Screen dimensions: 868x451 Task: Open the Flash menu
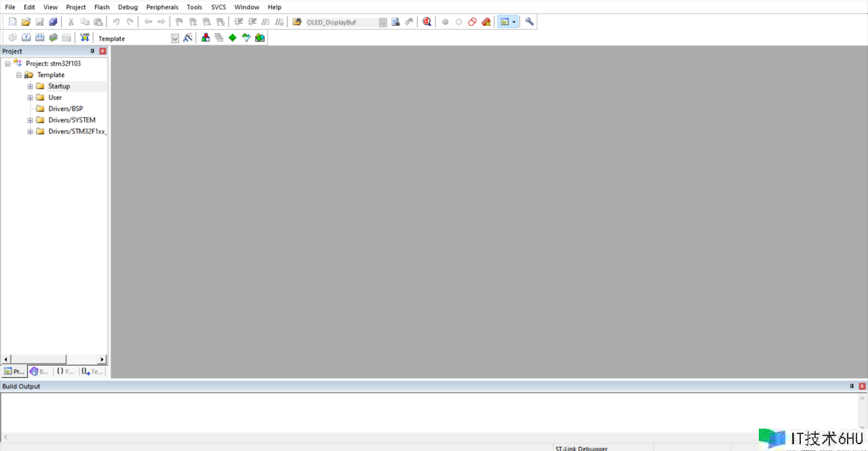[x=102, y=7]
